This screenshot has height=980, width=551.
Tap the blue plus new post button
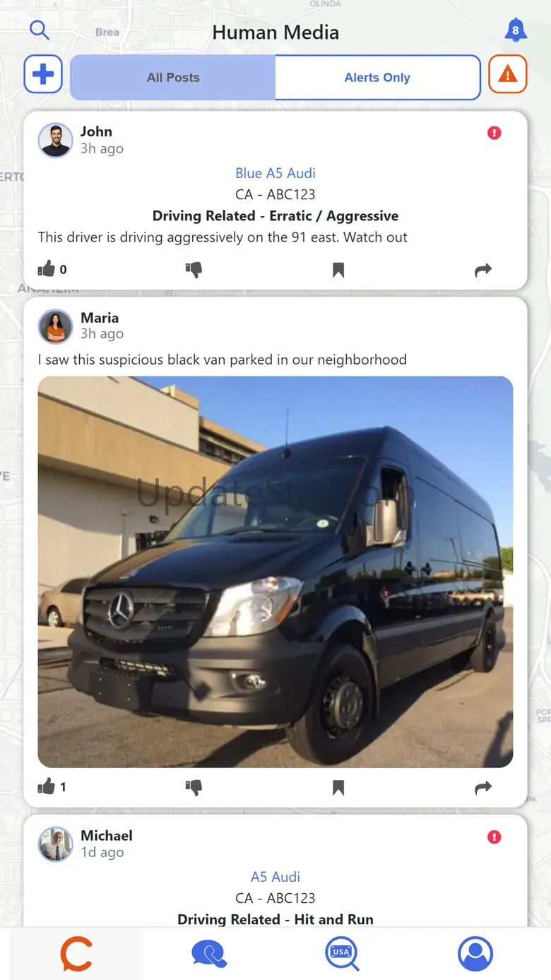point(43,74)
